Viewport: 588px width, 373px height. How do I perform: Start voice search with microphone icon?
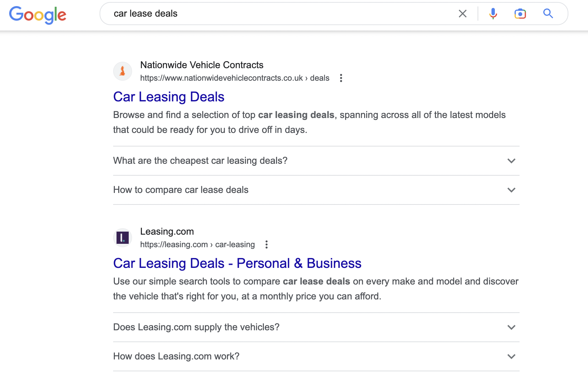tap(493, 14)
